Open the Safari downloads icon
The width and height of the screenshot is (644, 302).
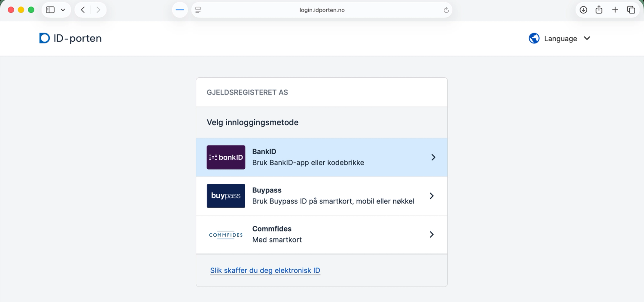click(x=583, y=10)
